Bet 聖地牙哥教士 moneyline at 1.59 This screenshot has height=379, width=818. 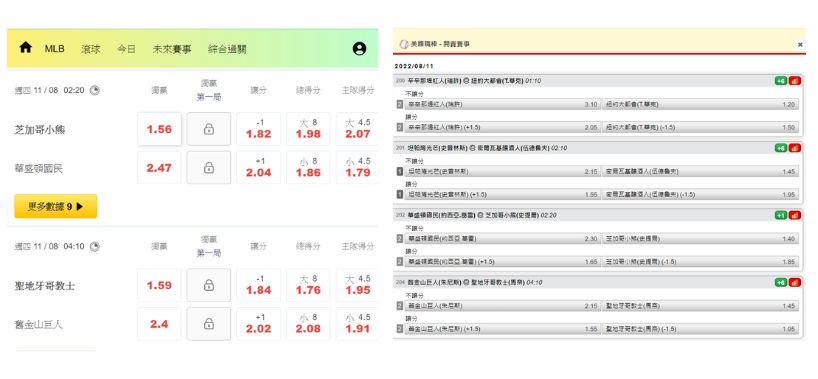click(159, 285)
